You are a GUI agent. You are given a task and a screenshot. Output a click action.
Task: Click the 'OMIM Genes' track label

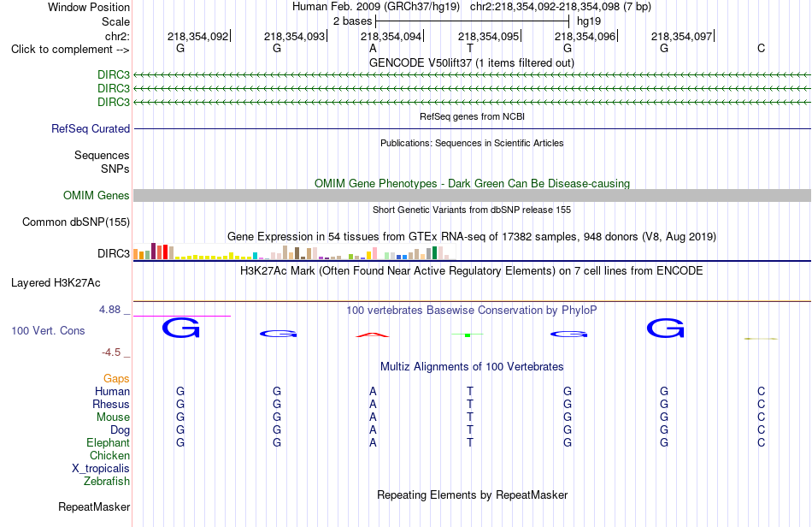point(97,195)
